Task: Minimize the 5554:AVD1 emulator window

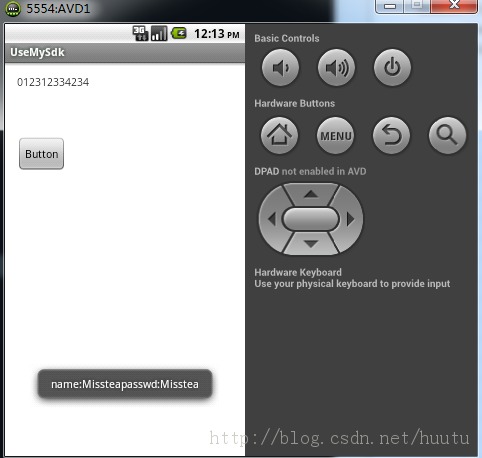Action: [390, 6]
